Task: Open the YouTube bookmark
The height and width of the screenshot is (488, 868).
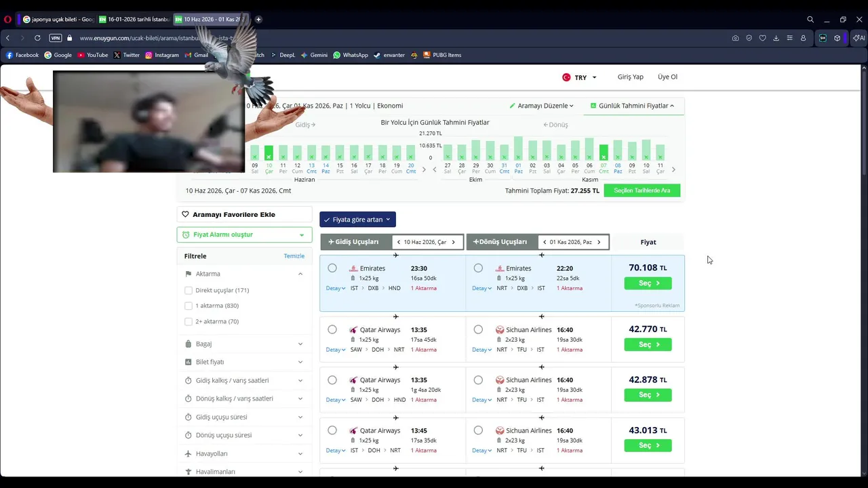Action: pyautogui.click(x=92, y=55)
